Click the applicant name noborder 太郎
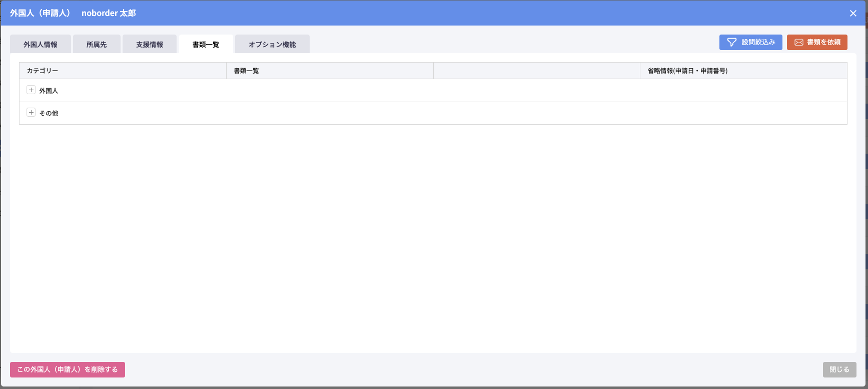Image resolution: width=868 pixels, height=389 pixels. pyautogui.click(x=109, y=13)
